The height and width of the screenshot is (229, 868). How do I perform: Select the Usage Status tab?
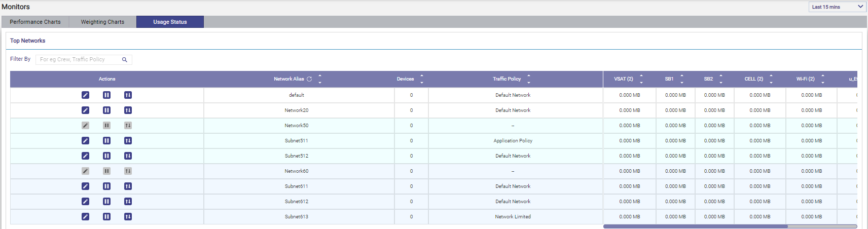170,22
